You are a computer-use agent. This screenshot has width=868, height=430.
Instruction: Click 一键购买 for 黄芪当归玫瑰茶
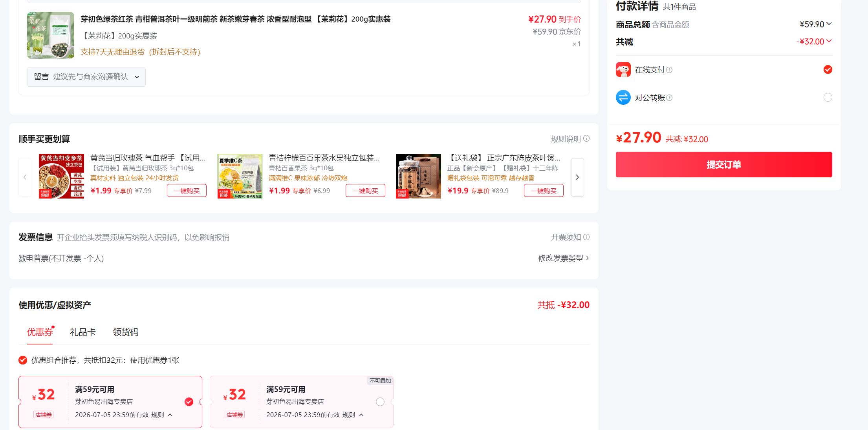187,191
